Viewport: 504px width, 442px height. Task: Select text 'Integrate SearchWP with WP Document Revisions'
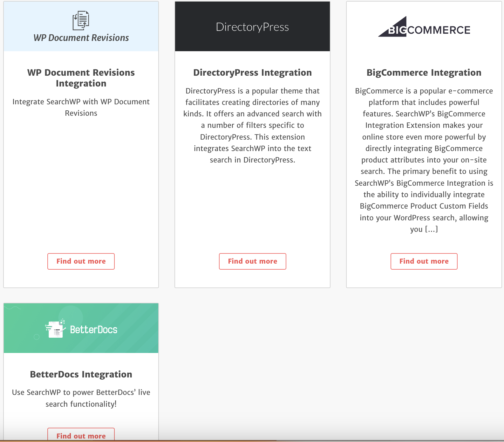pos(81,107)
